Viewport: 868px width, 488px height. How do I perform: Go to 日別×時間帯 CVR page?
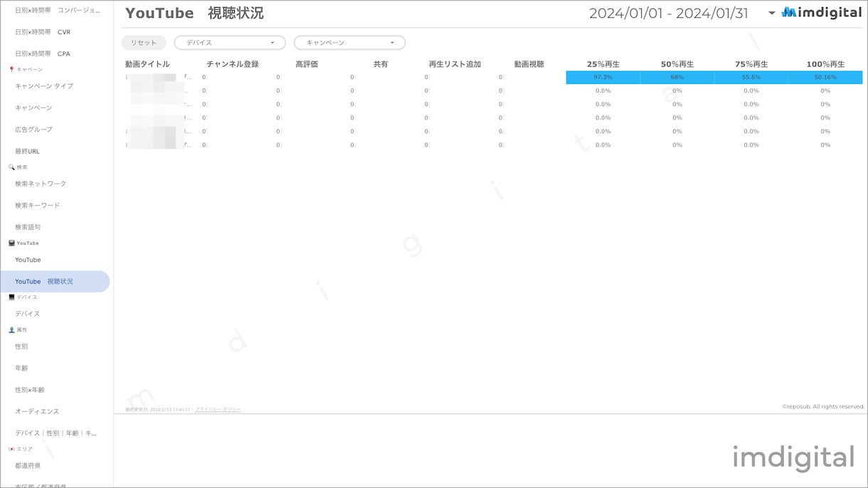click(43, 32)
